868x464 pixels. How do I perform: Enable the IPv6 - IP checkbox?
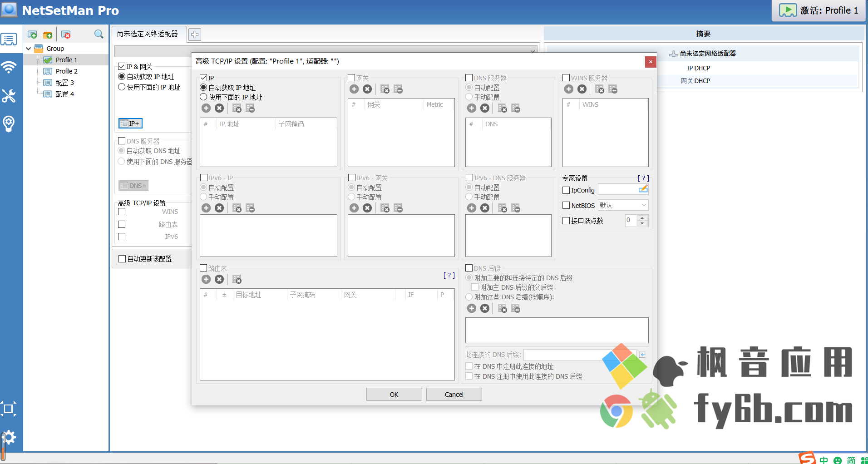(204, 178)
